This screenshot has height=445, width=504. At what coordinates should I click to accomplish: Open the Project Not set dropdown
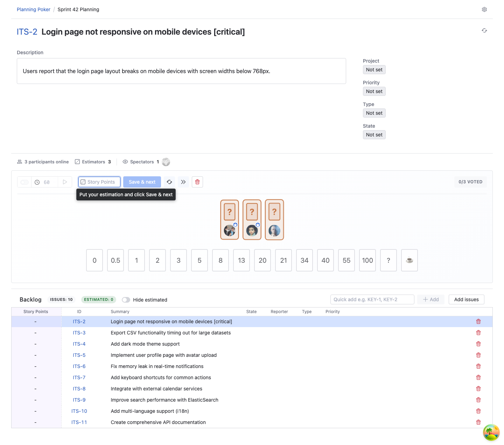pyautogui.click(x=374, y=70)
